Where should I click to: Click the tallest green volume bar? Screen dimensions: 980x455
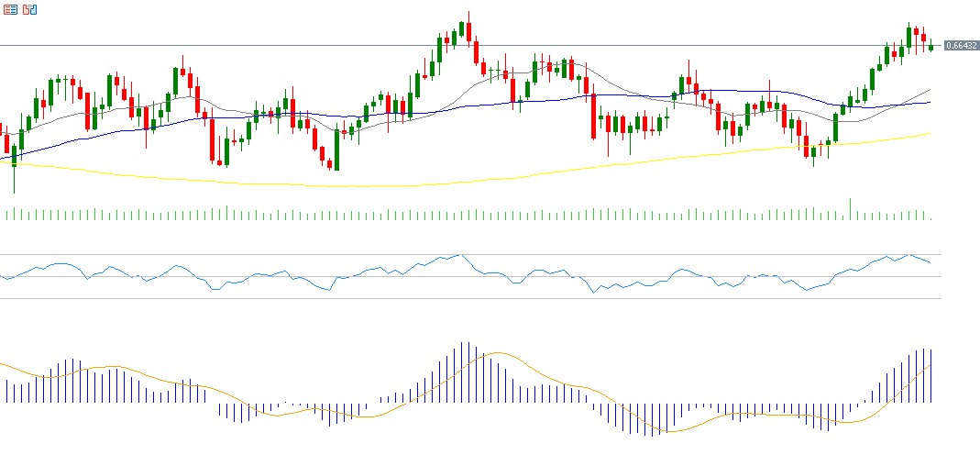[x=850, y=208]
